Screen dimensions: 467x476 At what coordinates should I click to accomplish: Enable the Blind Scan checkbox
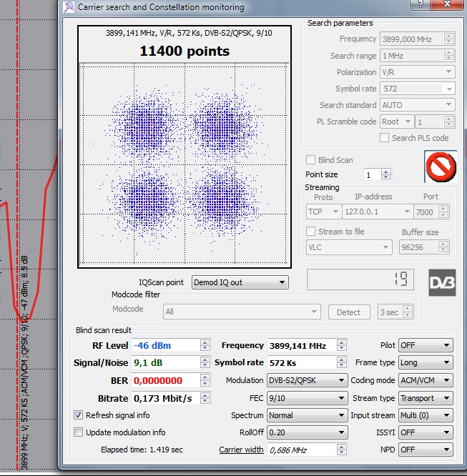(310, 159)
